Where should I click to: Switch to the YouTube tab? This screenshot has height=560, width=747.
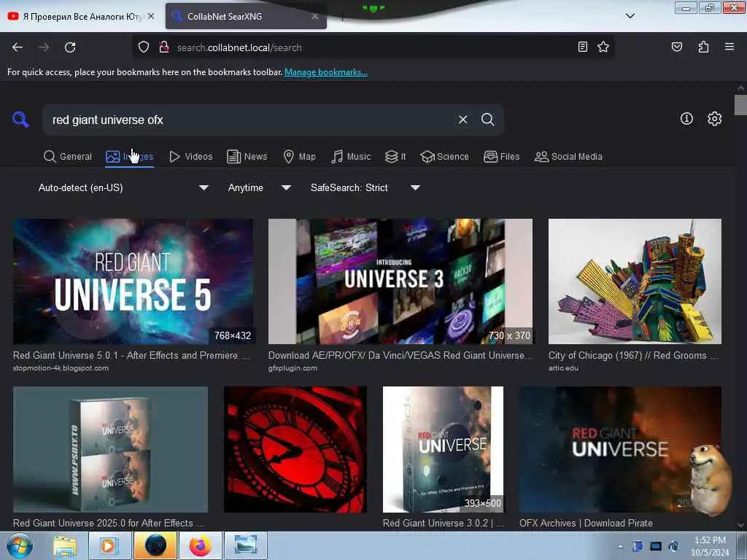coord(81,16)
